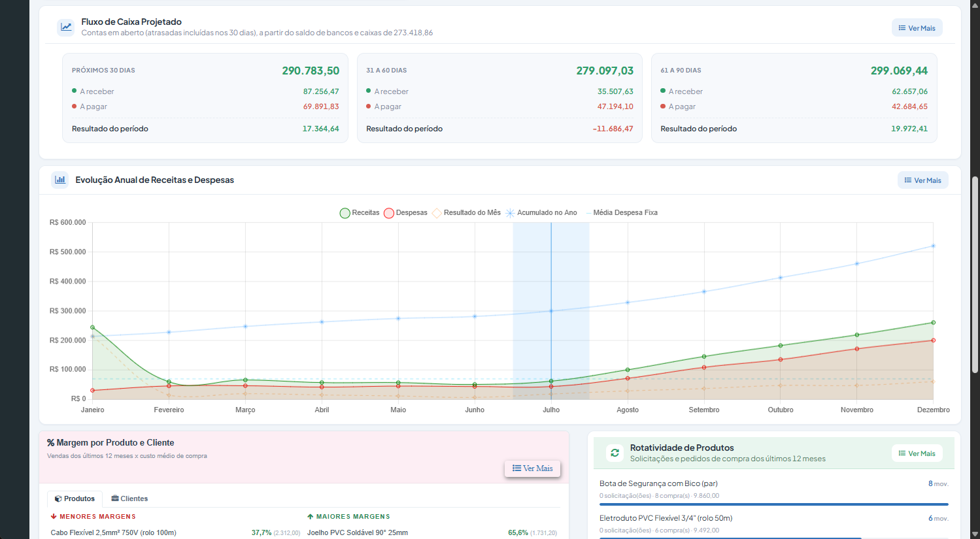Switch to the Clientes tab
The width and height of the screenshot is (980, 539).
coord(129,498)
